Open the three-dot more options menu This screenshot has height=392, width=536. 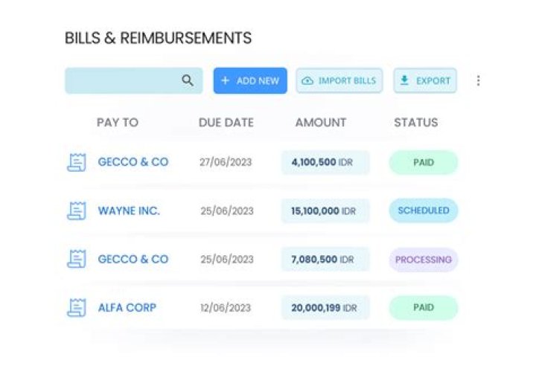point(478,80)
